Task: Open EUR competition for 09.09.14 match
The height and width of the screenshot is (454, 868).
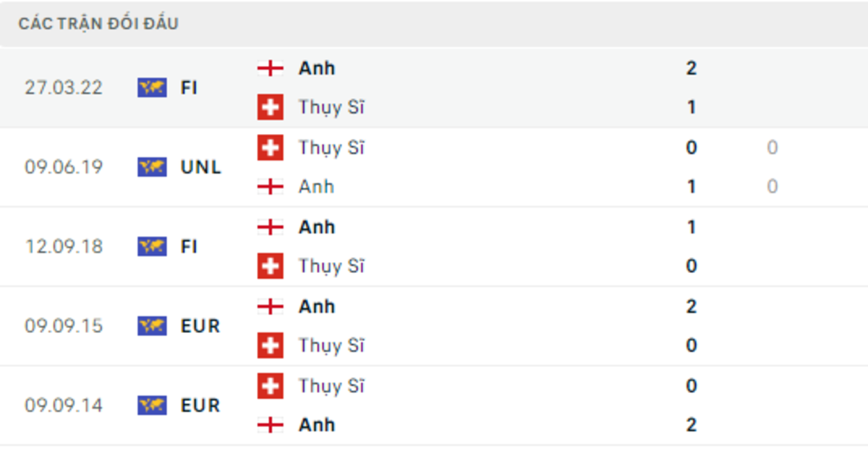Action: pyautogui.click(x=200, y=405)
